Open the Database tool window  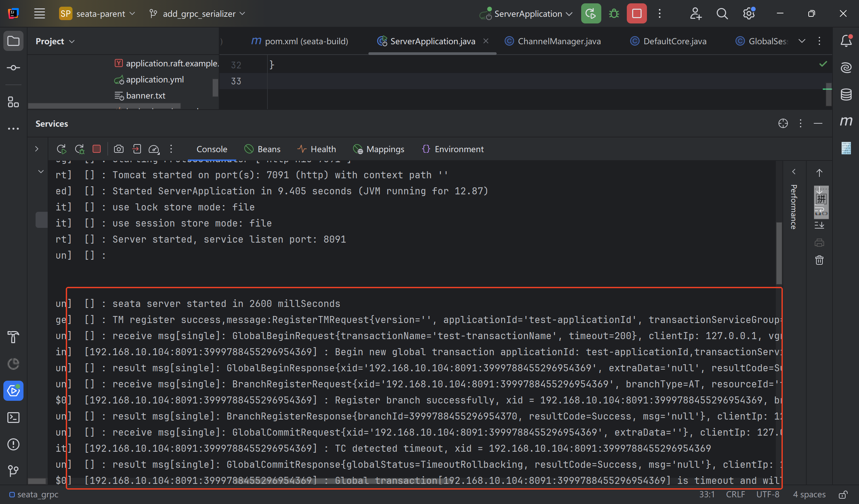846,94
